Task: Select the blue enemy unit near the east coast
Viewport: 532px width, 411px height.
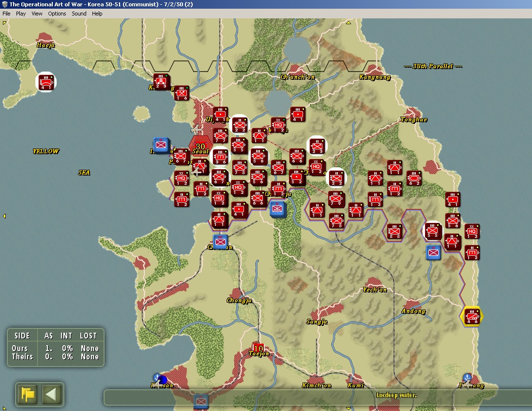Action: coord(433,252)
